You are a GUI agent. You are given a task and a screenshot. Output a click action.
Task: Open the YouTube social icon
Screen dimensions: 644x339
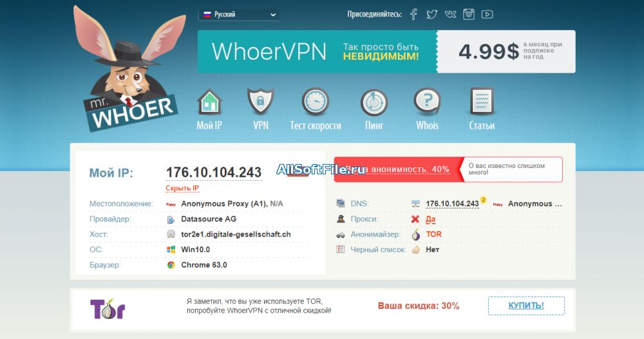click(487, 14)
